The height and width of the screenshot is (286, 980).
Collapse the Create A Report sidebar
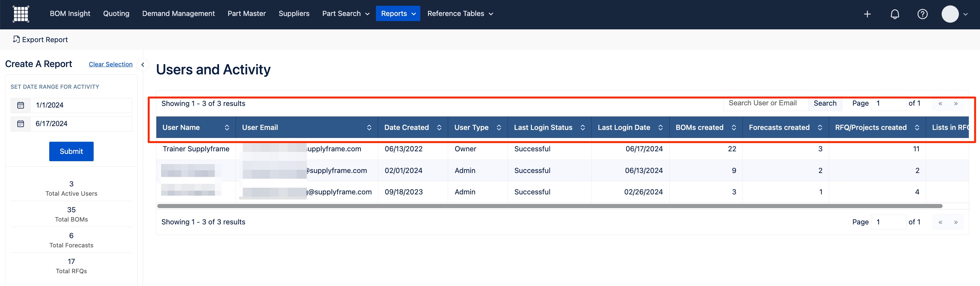click(x=143, y=64)
